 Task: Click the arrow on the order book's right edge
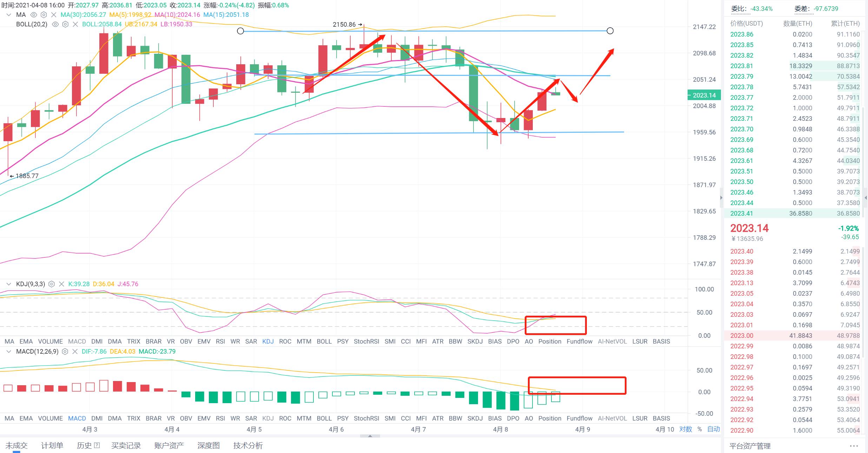pos(866,198)
